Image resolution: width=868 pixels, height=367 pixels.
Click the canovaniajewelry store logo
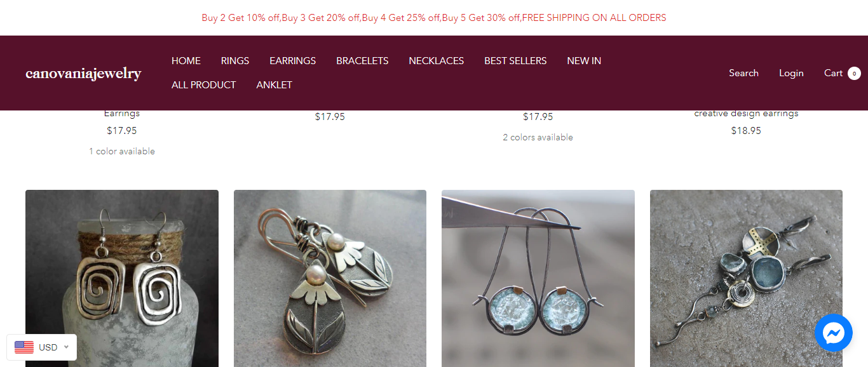83,73
